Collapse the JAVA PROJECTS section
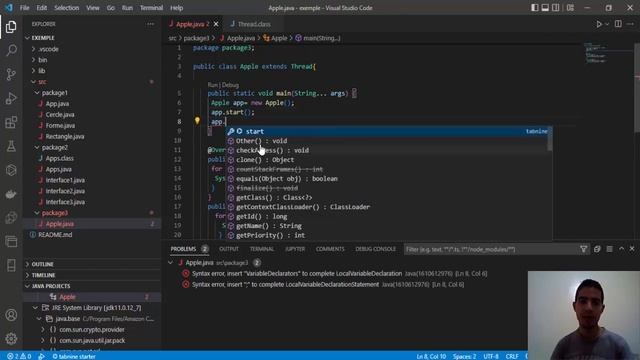 pos(27,286)
